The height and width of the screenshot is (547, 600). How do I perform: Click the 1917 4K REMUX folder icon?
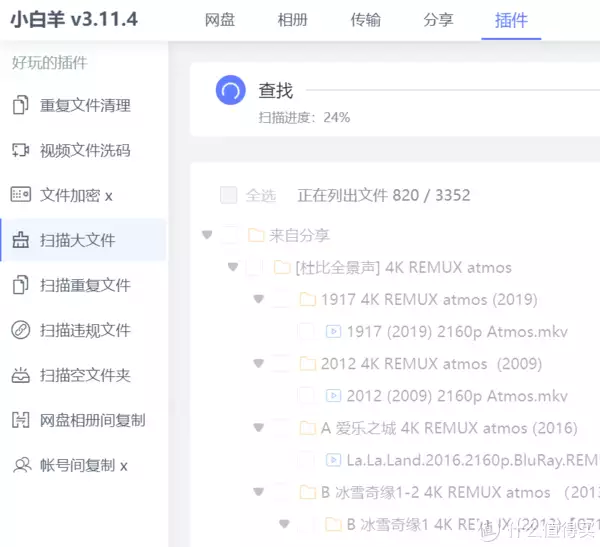[x=308, y=299]
